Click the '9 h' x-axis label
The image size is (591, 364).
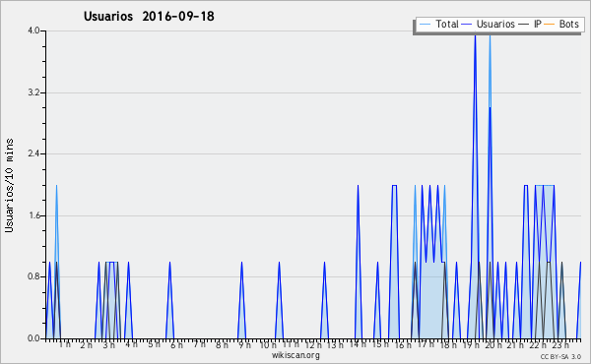click(x=244, y=344)
